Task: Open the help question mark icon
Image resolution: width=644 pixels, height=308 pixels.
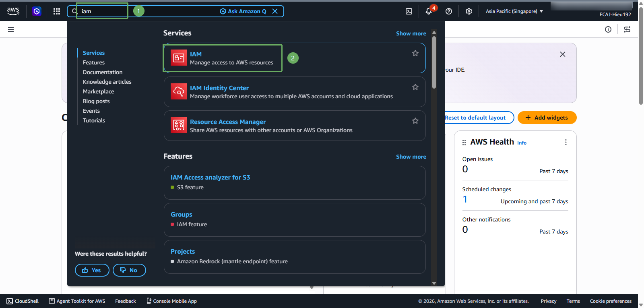Action: [x=449, y=11]
